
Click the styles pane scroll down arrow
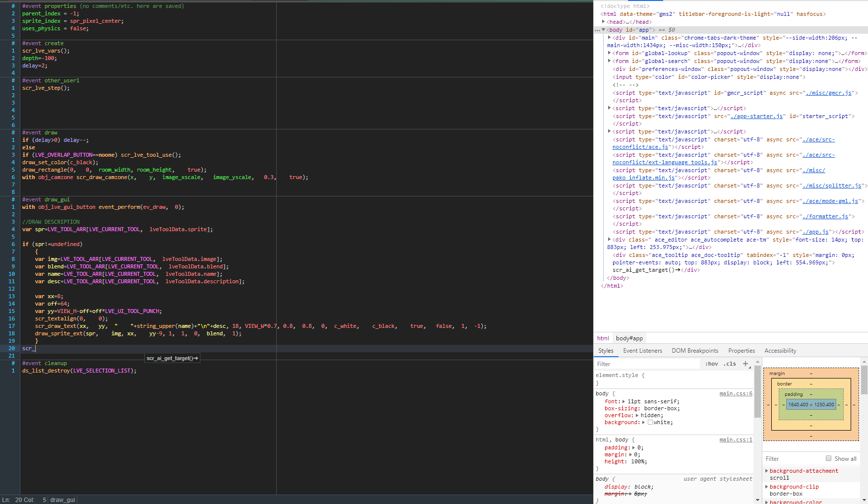[x=757, y=500]
